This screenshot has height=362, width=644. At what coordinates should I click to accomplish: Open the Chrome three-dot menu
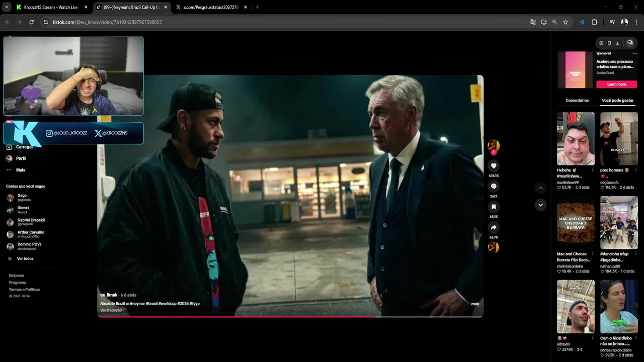coord(636,22)
